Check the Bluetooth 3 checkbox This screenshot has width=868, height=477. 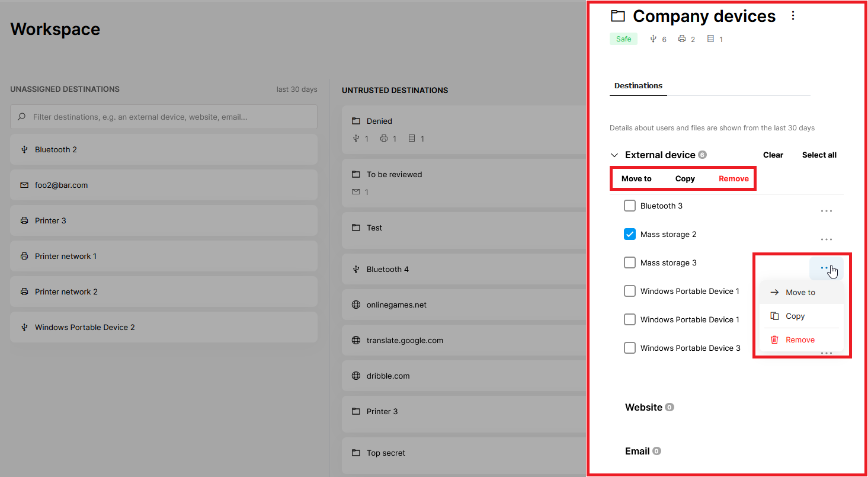point(630,206)
